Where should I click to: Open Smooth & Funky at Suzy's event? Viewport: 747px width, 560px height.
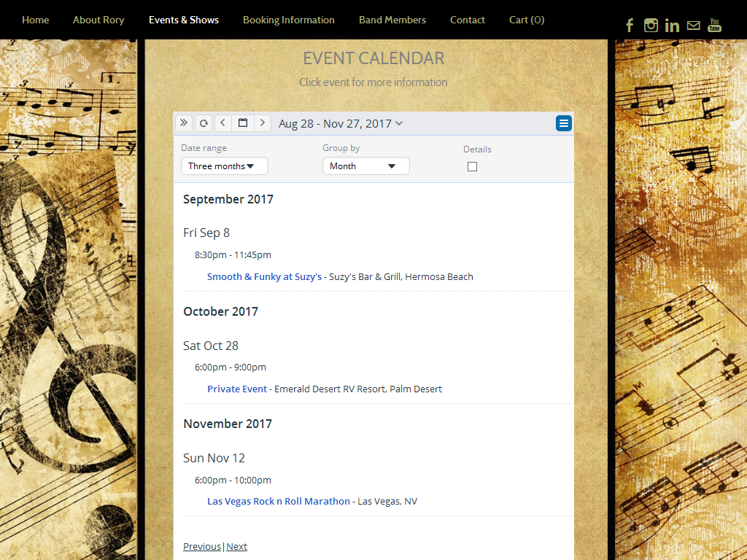coord(264,277)
